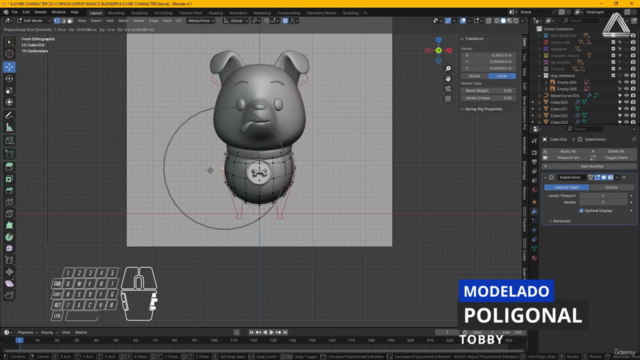Open the Render menu

pos(40,12)
